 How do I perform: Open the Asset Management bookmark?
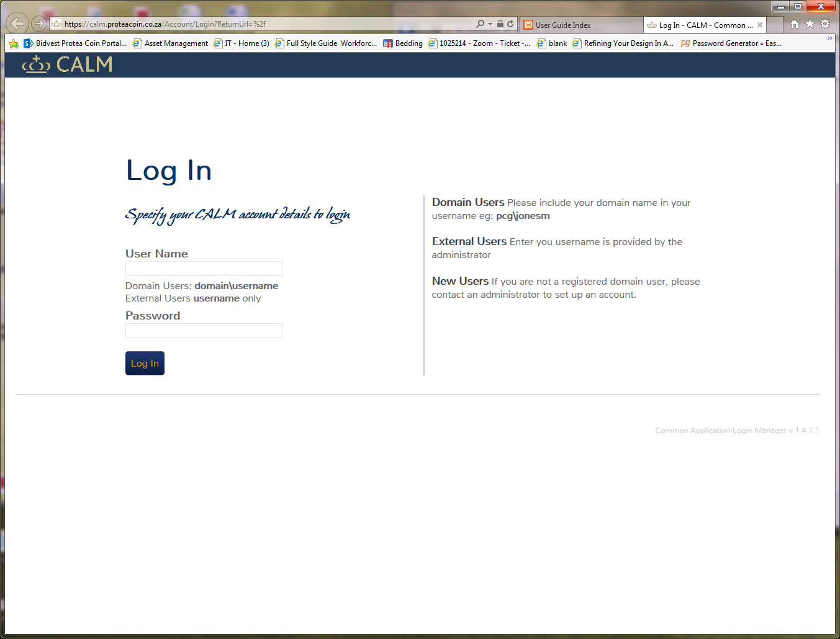tap(170, 43)
